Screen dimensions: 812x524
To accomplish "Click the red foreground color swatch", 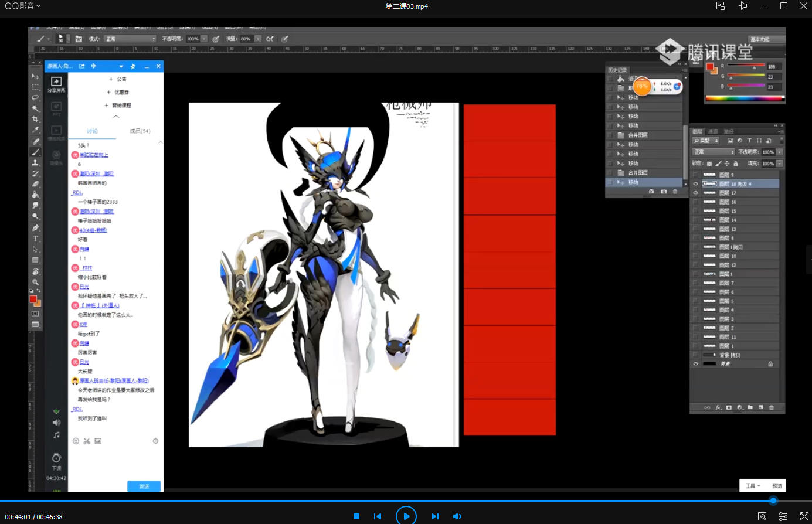I will pos(33,299).
